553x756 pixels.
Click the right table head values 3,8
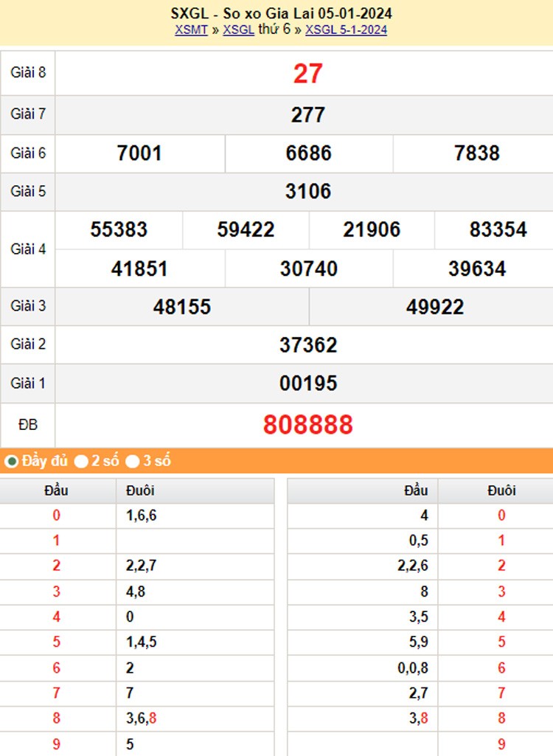click(419, 718)
